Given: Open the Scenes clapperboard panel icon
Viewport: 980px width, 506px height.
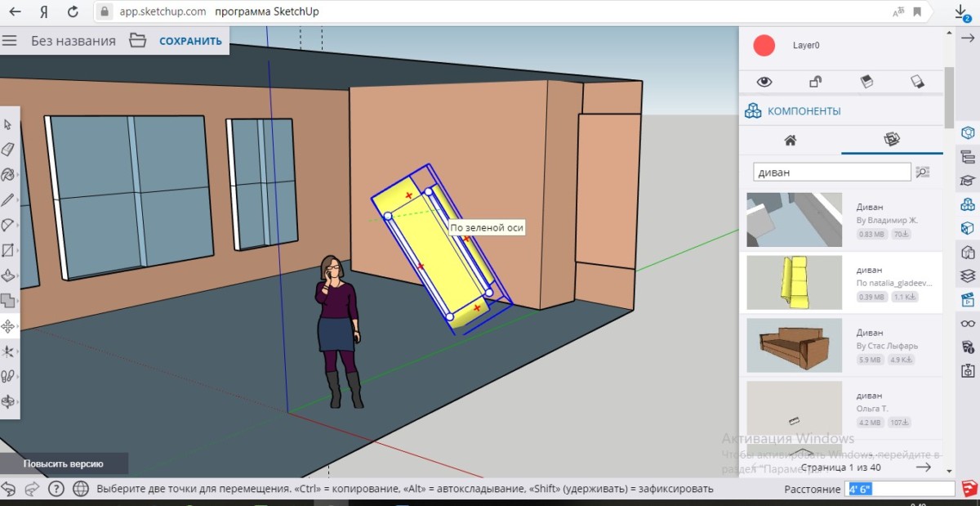Looking at the screenshot, I should (968, 299).
